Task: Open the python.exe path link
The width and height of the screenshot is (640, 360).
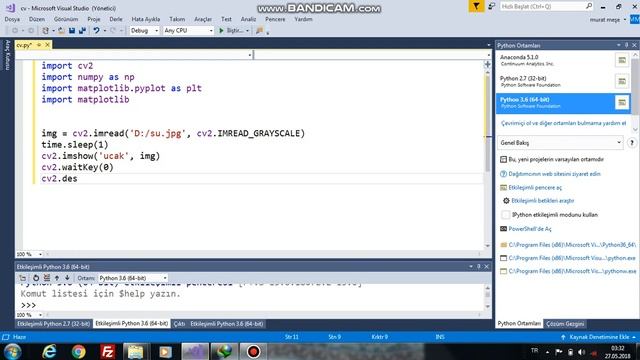Action: coord(572,258)
